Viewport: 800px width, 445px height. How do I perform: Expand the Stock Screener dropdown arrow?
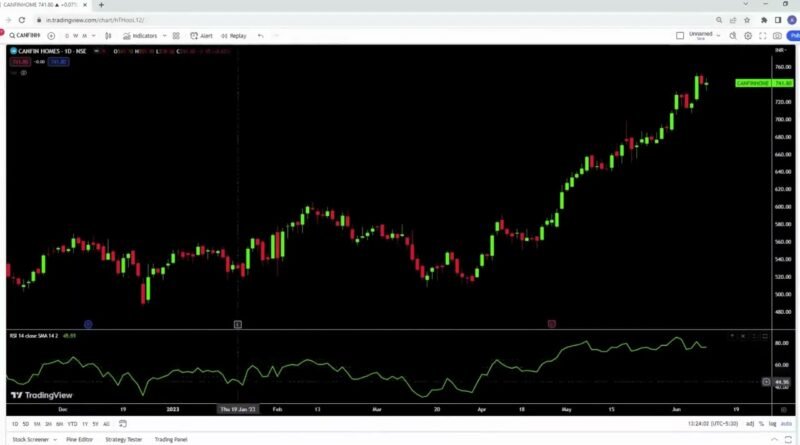(x=55, y=439)
